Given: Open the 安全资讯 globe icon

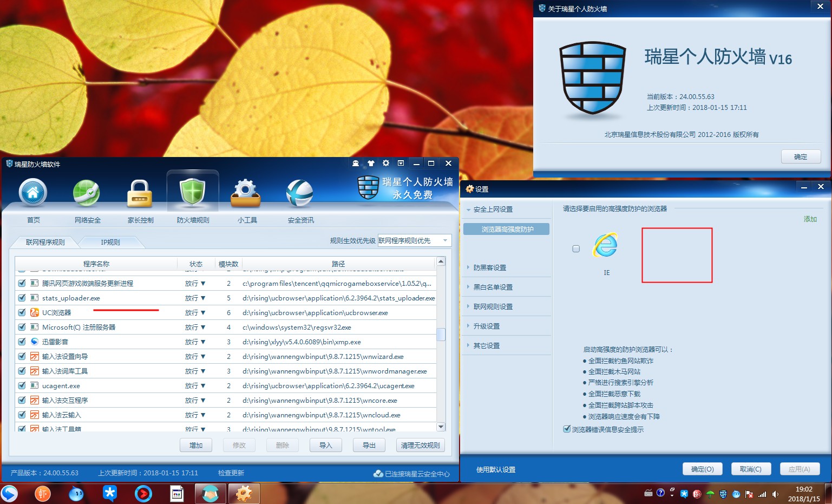Looking at the screenshot, I should point(300,193).
